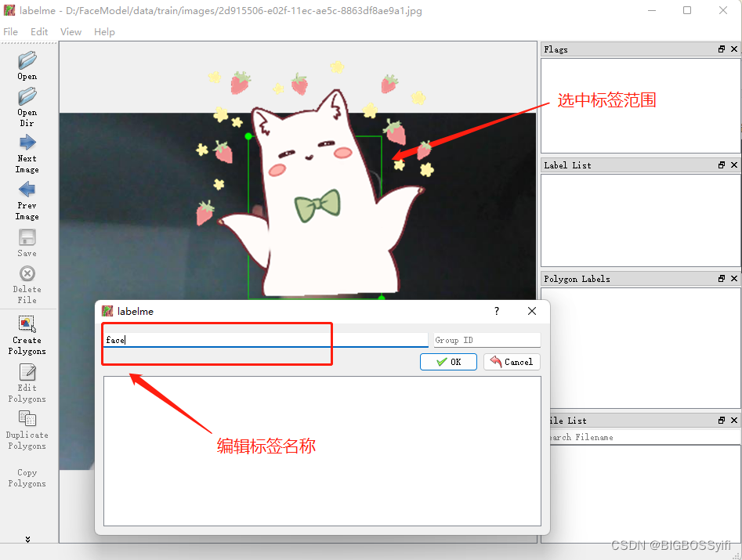
Task: Click the Open file toolbar icon
Action: click(27, 60)
